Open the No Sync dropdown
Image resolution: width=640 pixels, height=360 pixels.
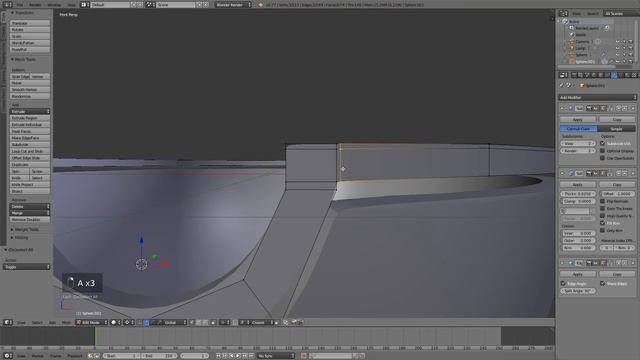276,356
